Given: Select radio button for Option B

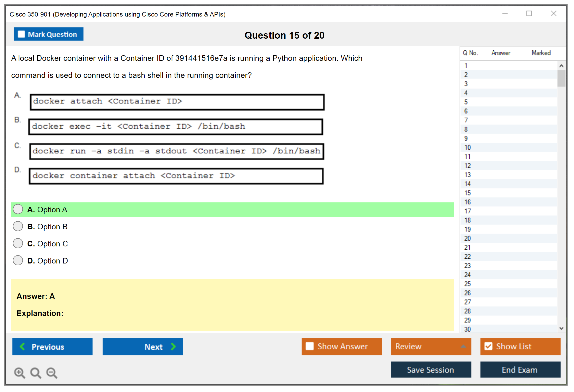Looking at the screenshot, I should click(x=18, y=226).
